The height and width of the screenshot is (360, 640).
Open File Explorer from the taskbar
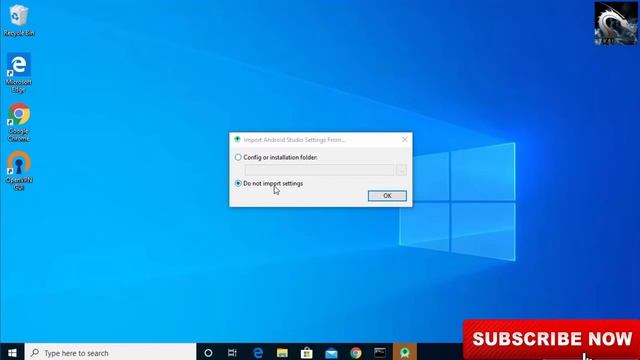pos(282,353)
